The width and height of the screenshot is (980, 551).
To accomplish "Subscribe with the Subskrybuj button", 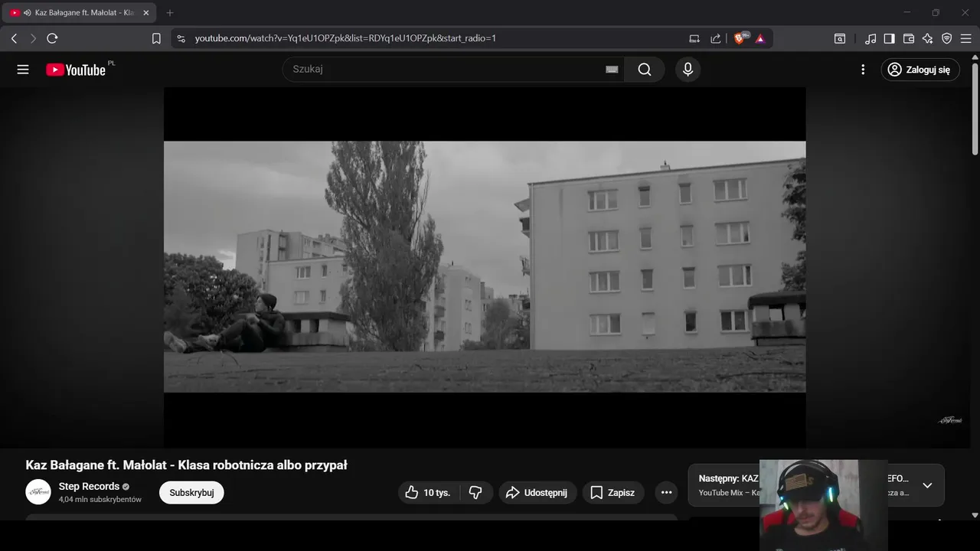I will click(x=191, y=493).
